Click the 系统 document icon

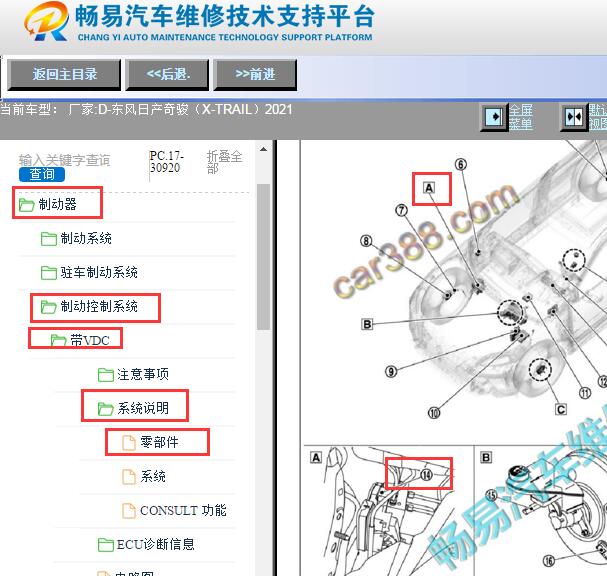(x=129, y=477)
